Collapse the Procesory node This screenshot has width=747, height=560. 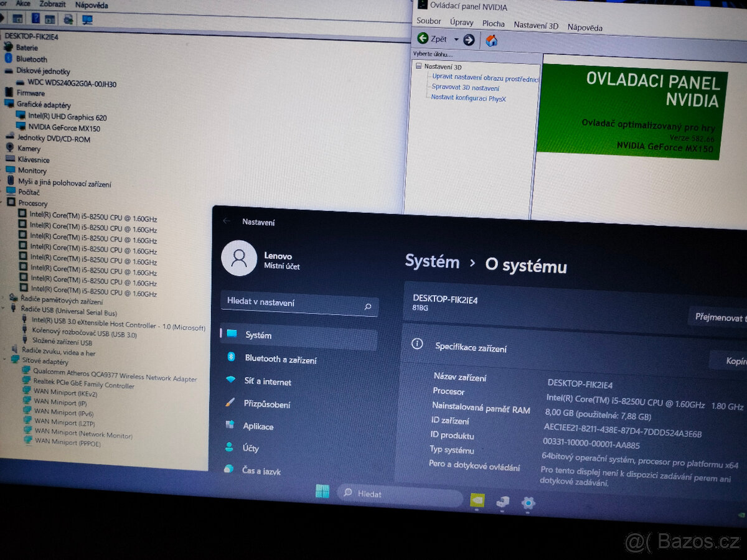(x=2, y=203)
